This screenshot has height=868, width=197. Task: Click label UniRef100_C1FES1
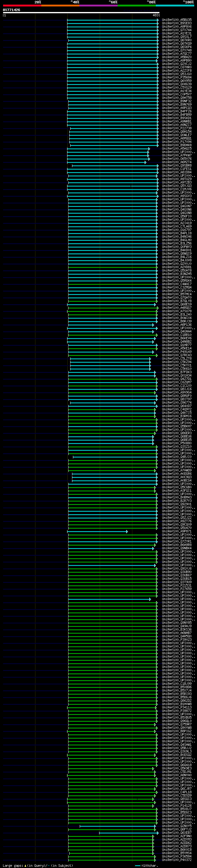[x=177, y=169]
